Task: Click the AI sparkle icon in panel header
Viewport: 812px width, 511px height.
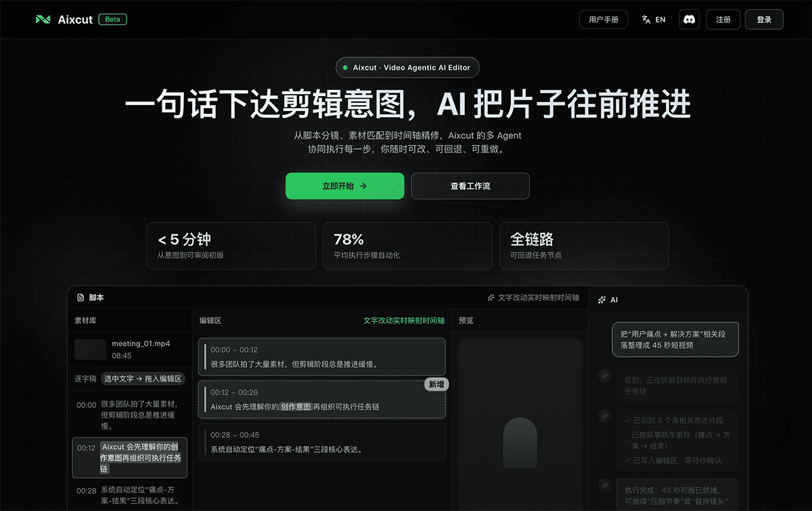Action: (x=601, y=299)
